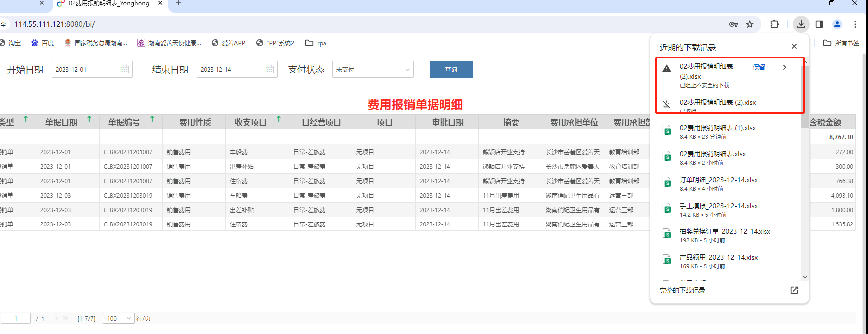
Task: Open the Chrome profile avatar icon
Action: pyautogui.click(x=837, y=24)
